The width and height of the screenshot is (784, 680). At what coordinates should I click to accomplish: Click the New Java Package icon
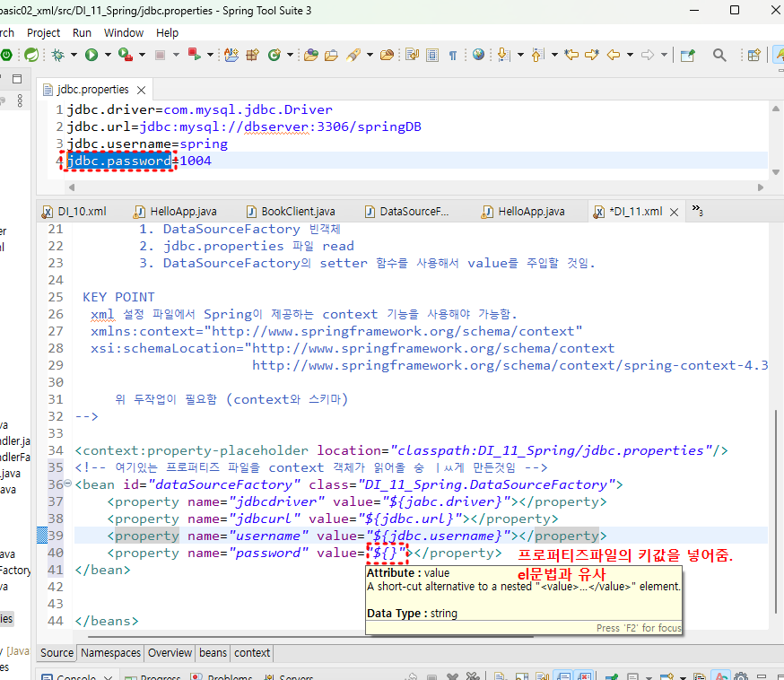pyautogui.click(x=252, y=55)
